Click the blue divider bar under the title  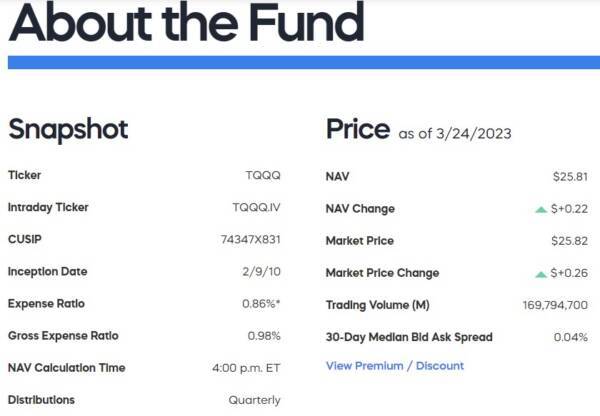pos(300,62)
